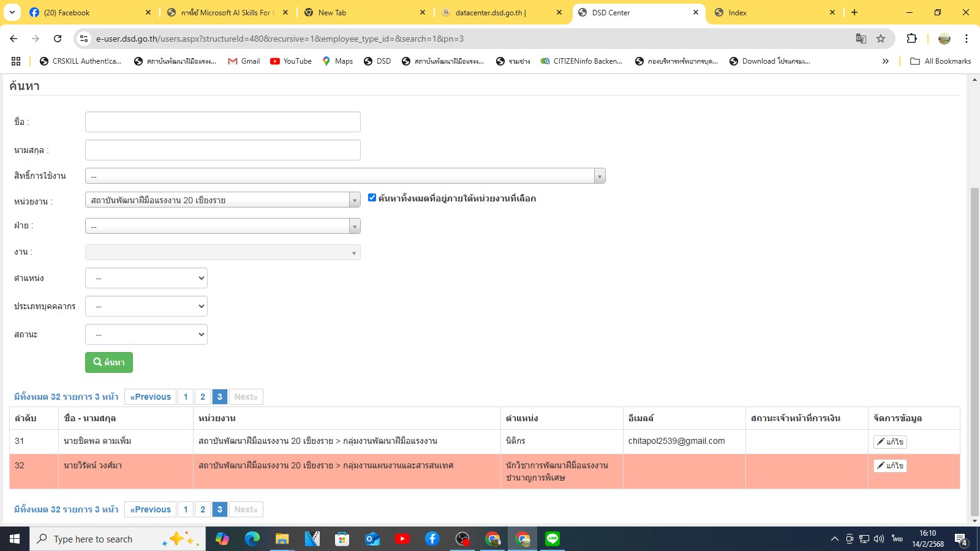Open LINE app from the taskbar
Viewport: 980px width, 551px height.
(552, 539)
